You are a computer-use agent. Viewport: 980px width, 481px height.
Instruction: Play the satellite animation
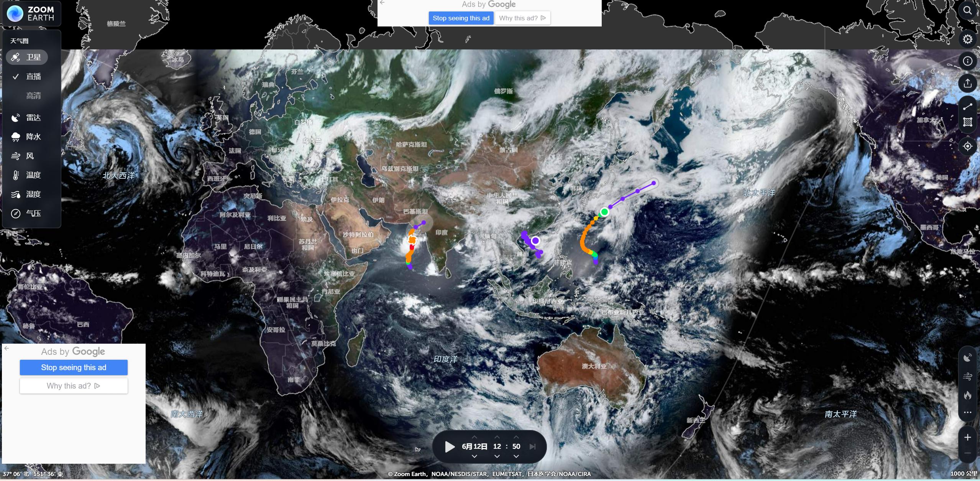click(449, 446)
